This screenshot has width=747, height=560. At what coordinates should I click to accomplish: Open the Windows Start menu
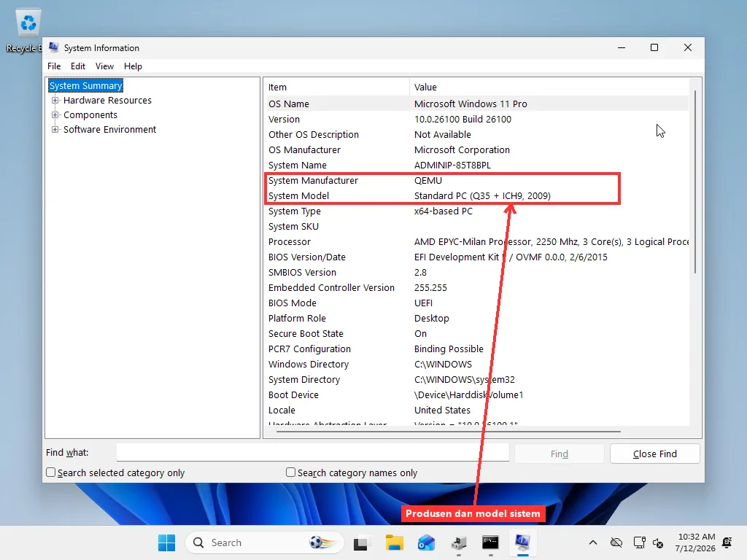[167, 542]
